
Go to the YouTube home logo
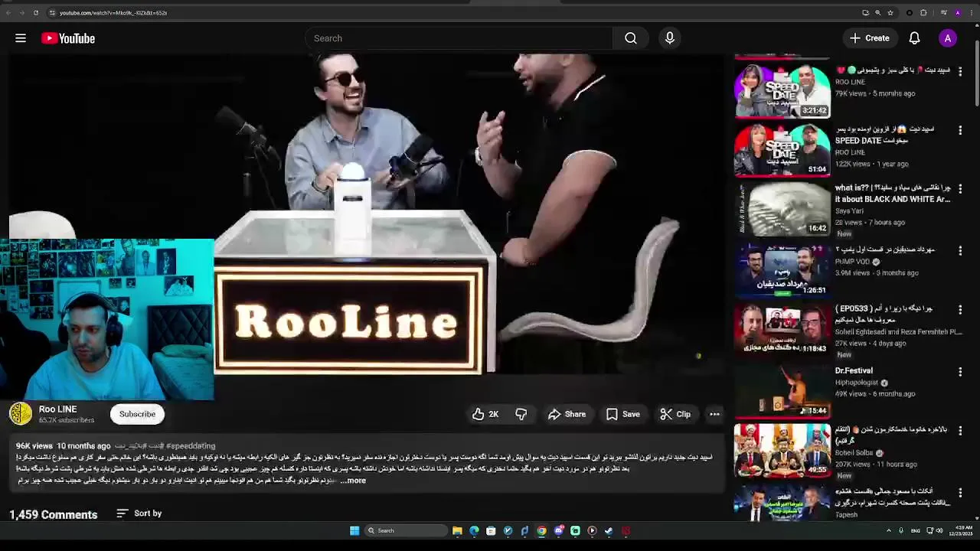click(68, 38)
